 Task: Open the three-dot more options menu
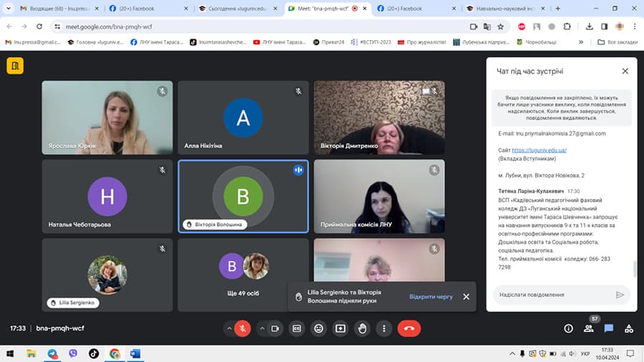pos(384,328)
